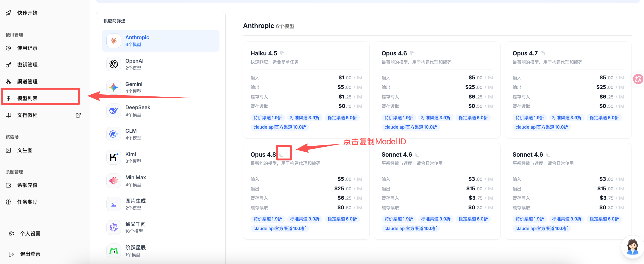The width and height of the screenshot is (644, 264).
Task: Click claude api官方渠道 10.0折 on Opus 4.8
Action: click(x=280, y=228)
